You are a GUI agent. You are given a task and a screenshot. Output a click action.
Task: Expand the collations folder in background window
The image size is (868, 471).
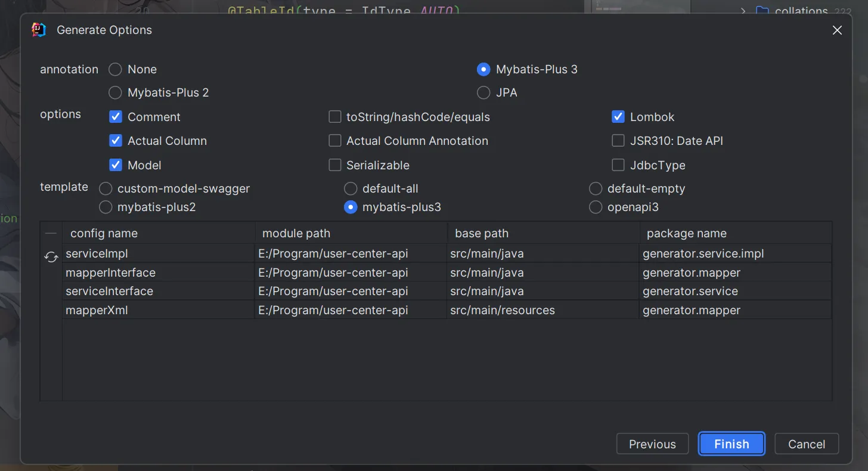pos(743,10)
